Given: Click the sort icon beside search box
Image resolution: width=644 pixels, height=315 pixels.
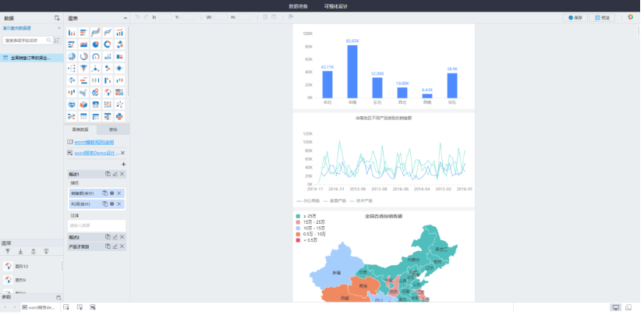Looking at the screenshot, I should point(56,40).
